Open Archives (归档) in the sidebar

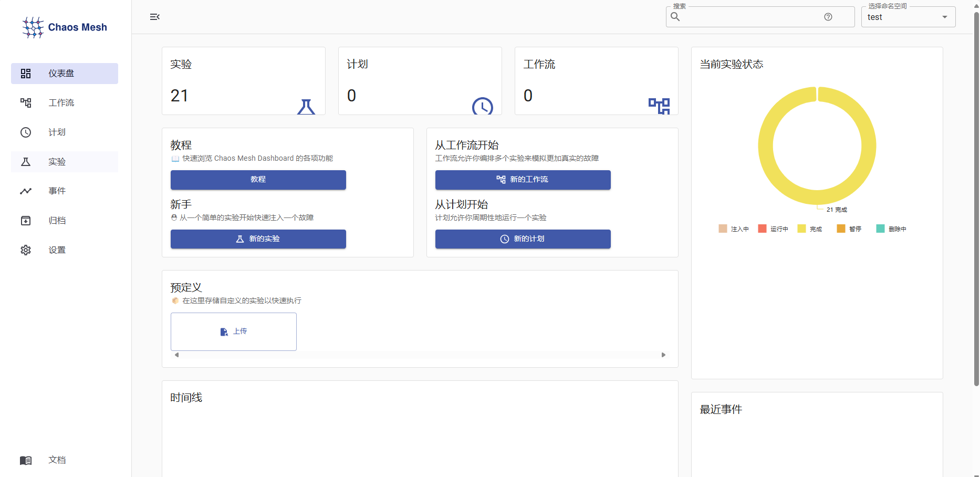tap(65, 221)
